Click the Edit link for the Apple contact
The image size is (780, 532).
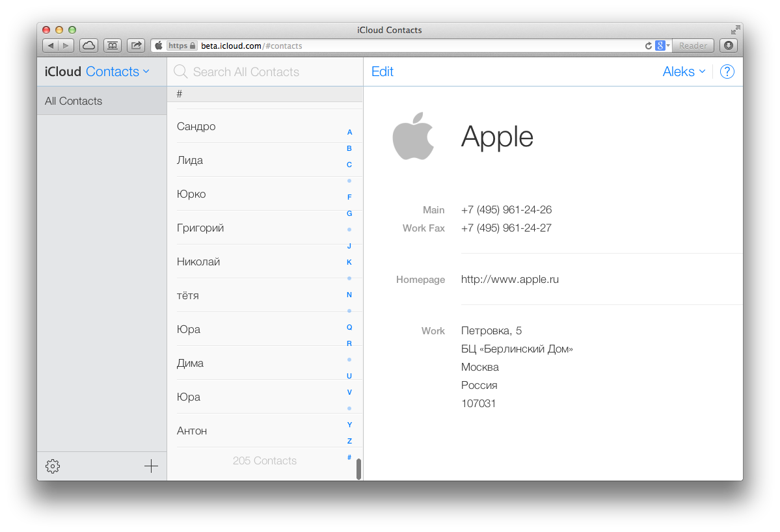click(x=382, y=72)
